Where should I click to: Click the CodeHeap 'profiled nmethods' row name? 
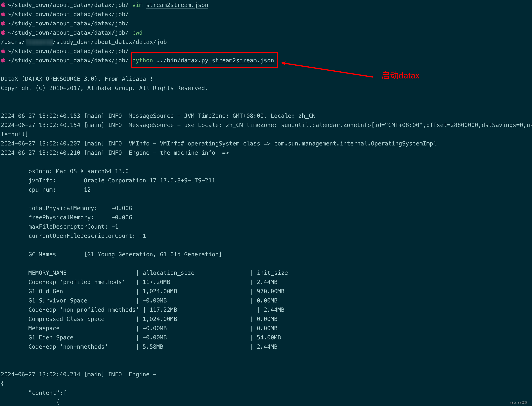[x=77, y=282]
